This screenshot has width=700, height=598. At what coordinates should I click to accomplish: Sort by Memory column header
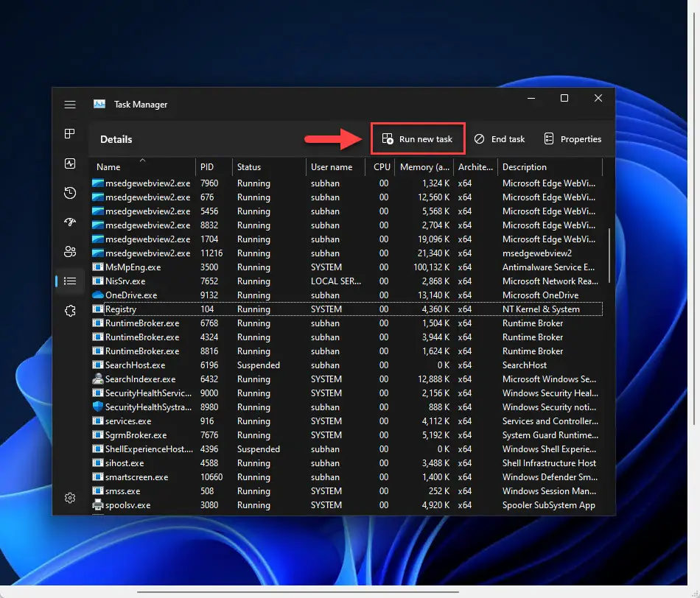point(424,167)
